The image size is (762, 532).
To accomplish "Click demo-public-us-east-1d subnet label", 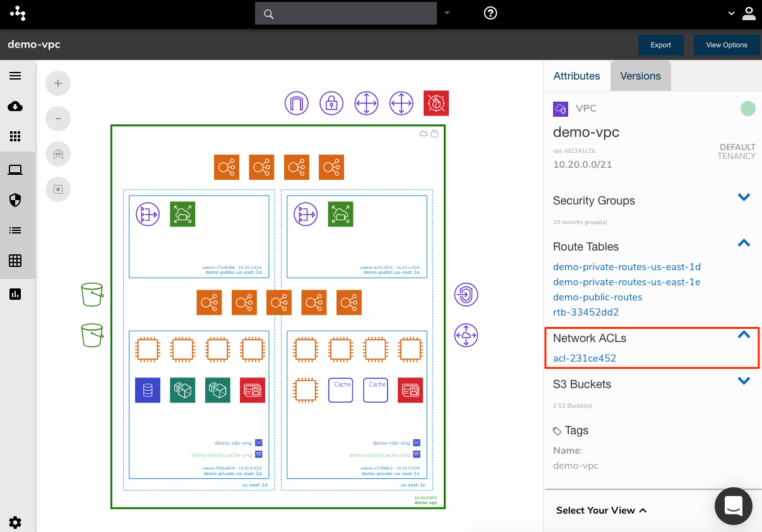I will point(234,272).
